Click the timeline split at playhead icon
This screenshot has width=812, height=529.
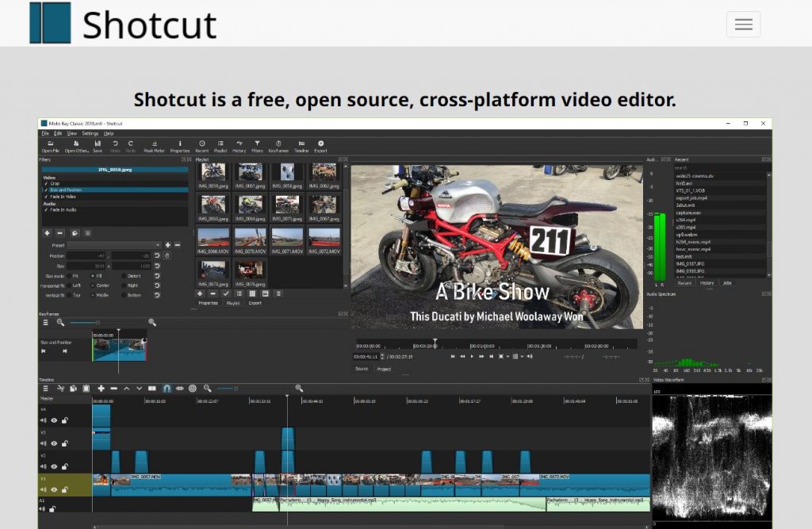(151, 388)
